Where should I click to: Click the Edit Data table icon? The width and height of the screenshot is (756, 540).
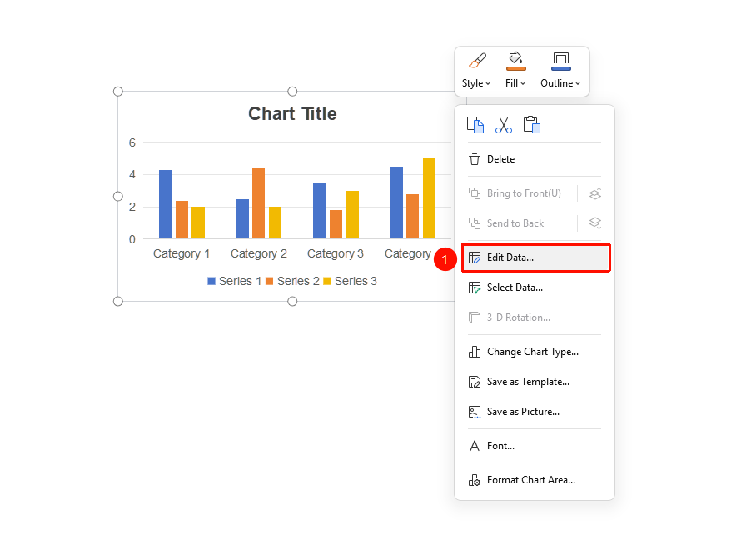[475, 257]
